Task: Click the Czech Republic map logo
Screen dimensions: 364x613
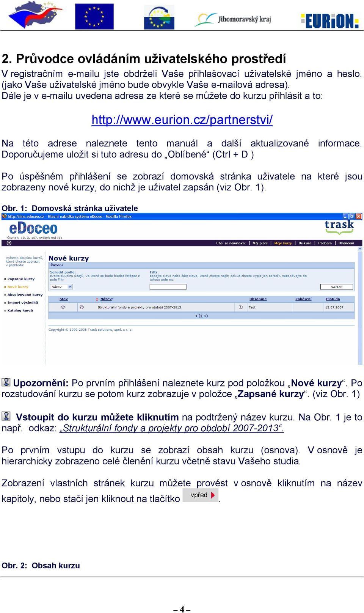Action: coord(35,15)
